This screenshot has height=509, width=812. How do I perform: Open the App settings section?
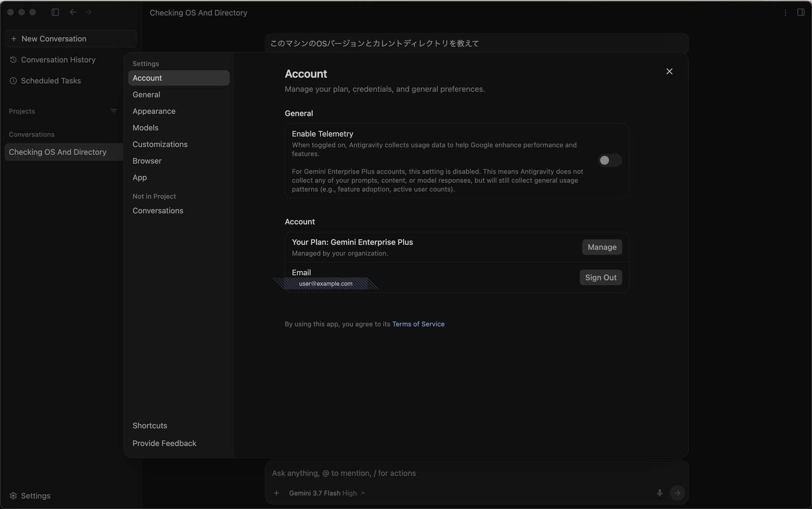[x=179, y=177]
